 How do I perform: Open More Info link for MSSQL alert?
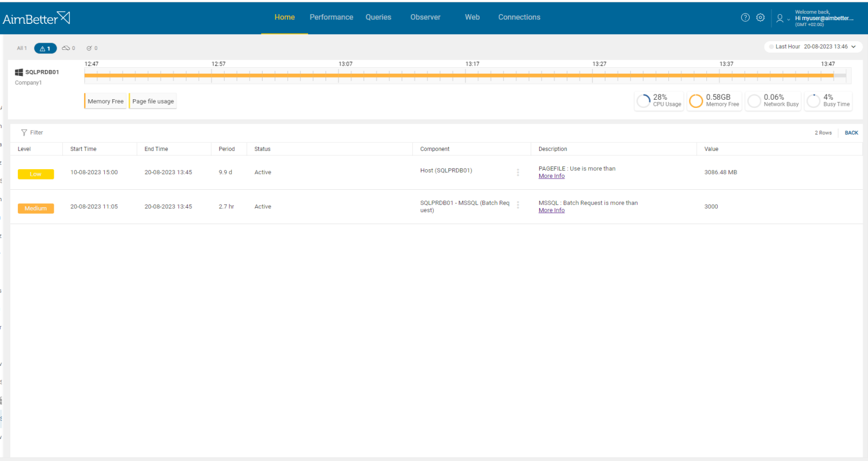point(552,210)
